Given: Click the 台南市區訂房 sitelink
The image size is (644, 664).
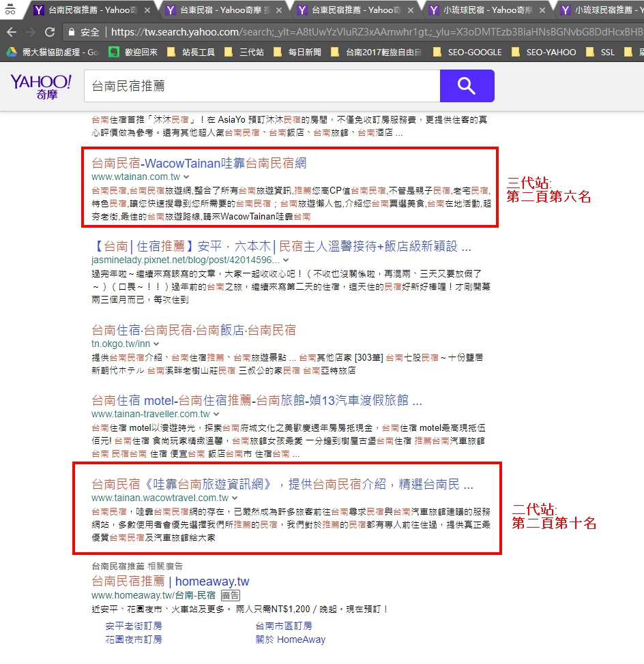Looking at the screenshot, I should click(x=283, y=626).
